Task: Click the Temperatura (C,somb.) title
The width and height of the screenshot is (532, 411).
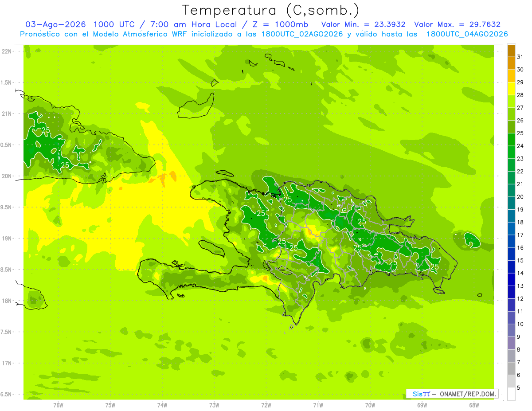Action: pos(270,10)
